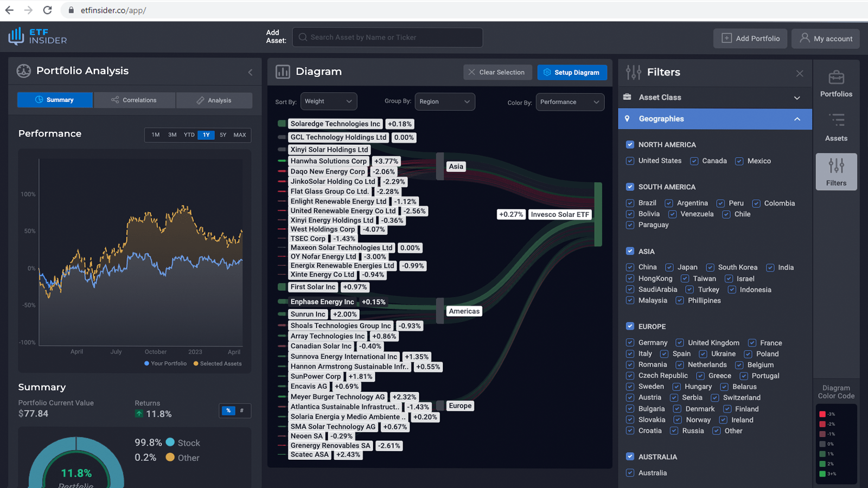Viewport: 868px width, 488px height.
Task: Click the browser forward arrow
Action: [x=28, y=10]
